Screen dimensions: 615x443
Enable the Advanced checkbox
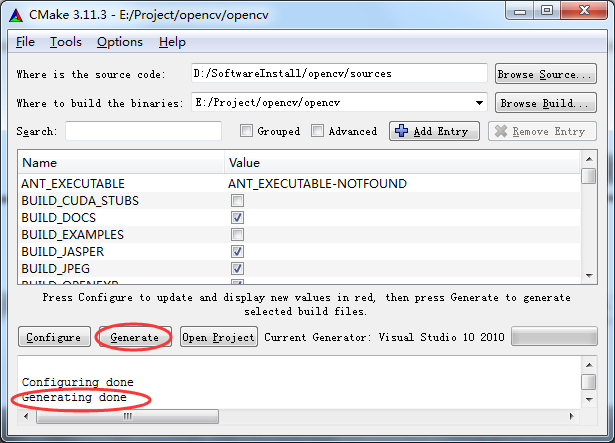click(318, 131)
